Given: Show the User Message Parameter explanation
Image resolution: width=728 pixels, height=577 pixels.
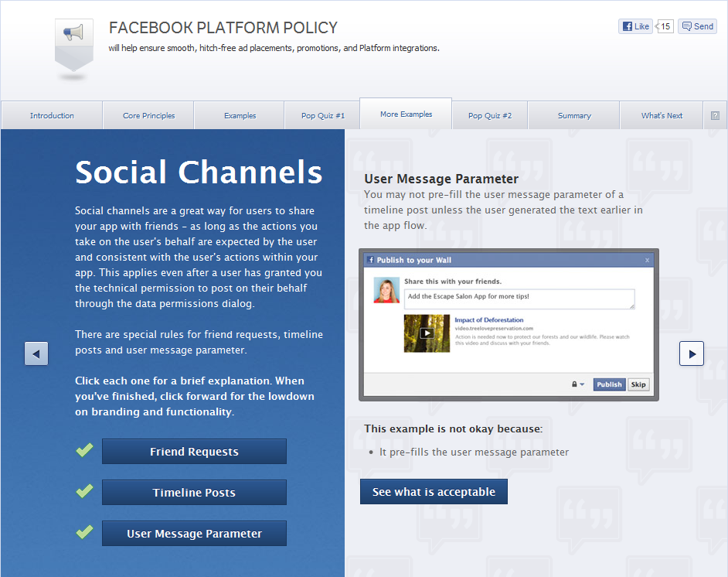Looking at the screenshot, I should (x=194, y=534).
